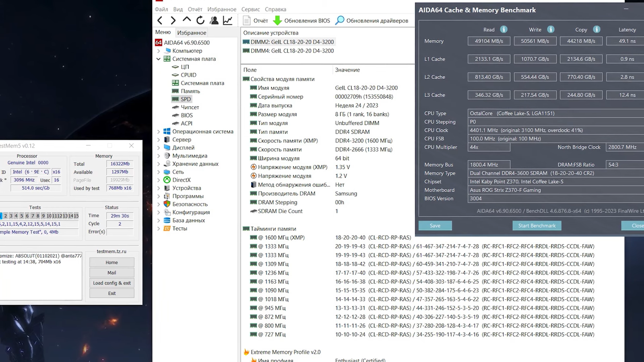Click the Load config & exit button
The width and height of the screenshot is (644, 362).
tap(112, 283)
